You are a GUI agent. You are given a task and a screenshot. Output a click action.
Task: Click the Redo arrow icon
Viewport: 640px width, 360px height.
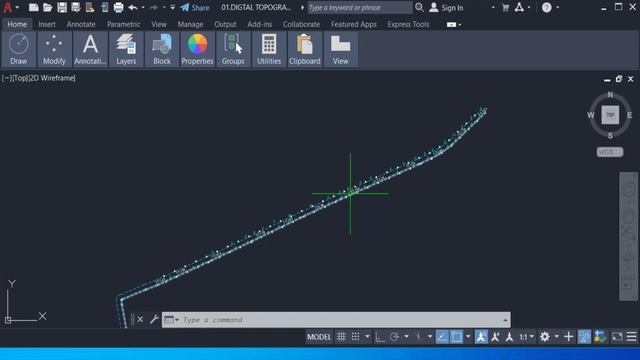[x=154, y=7]
